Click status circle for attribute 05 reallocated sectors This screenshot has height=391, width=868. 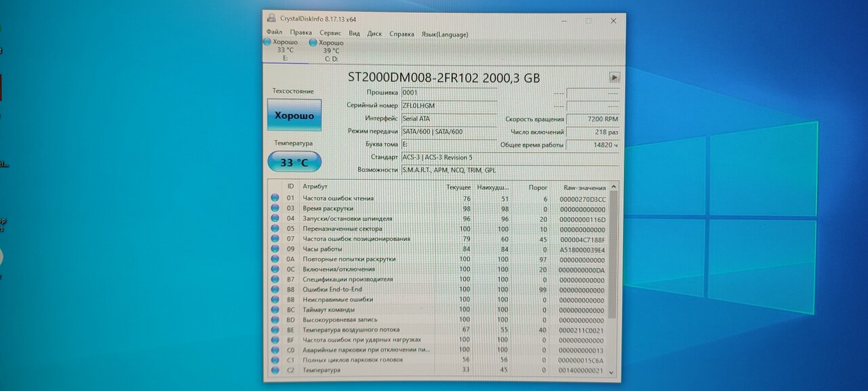tap(275, 229)
